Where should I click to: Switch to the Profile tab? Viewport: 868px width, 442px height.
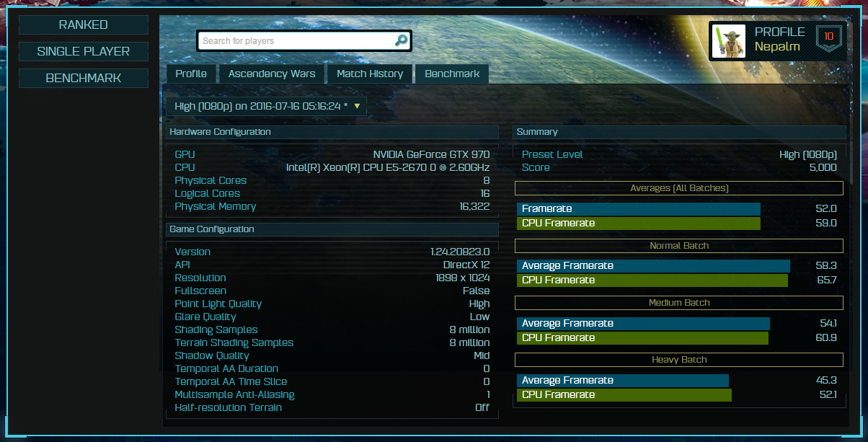[191, 74]
